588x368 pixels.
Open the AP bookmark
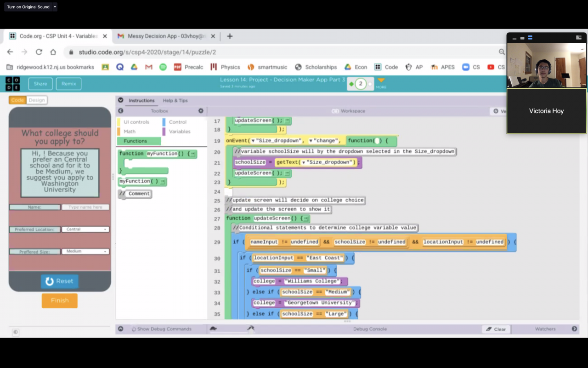414,67
